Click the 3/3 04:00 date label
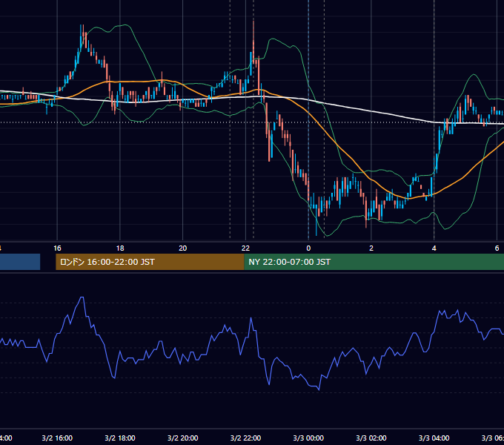 pos(434,438)
